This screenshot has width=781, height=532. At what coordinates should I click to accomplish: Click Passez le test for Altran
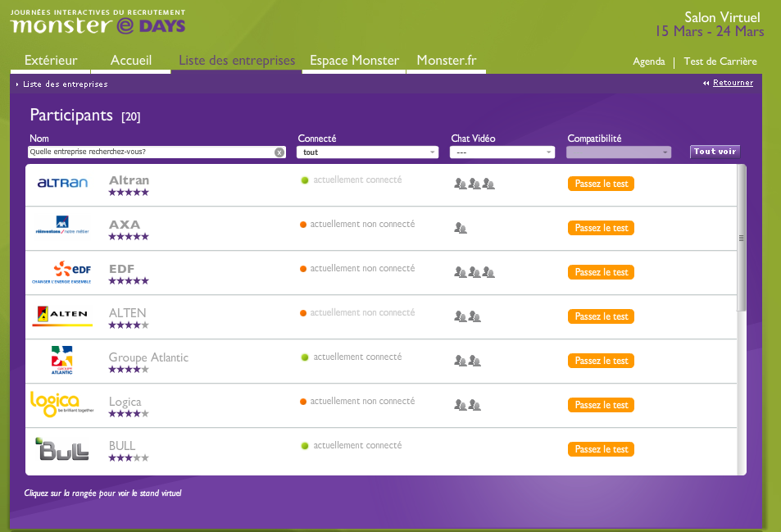602,184
